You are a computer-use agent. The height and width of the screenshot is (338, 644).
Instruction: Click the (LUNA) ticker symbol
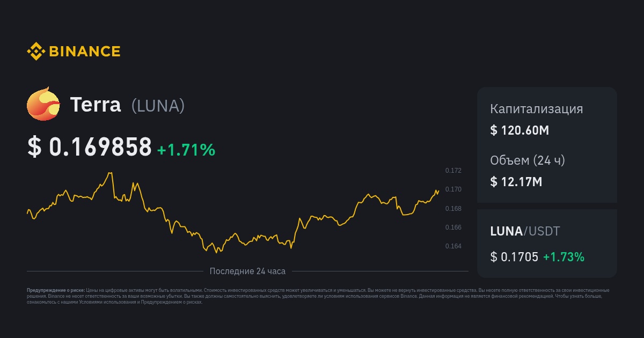point(158,106)
